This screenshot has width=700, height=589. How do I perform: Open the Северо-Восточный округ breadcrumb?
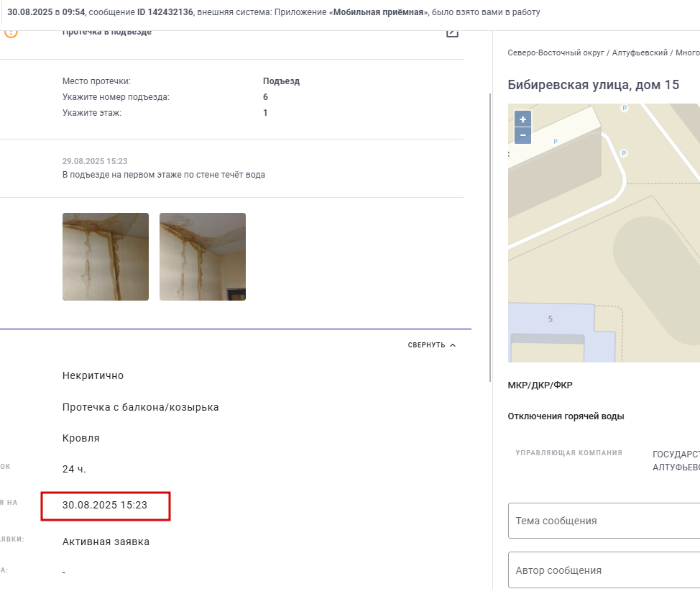[556, 52]
